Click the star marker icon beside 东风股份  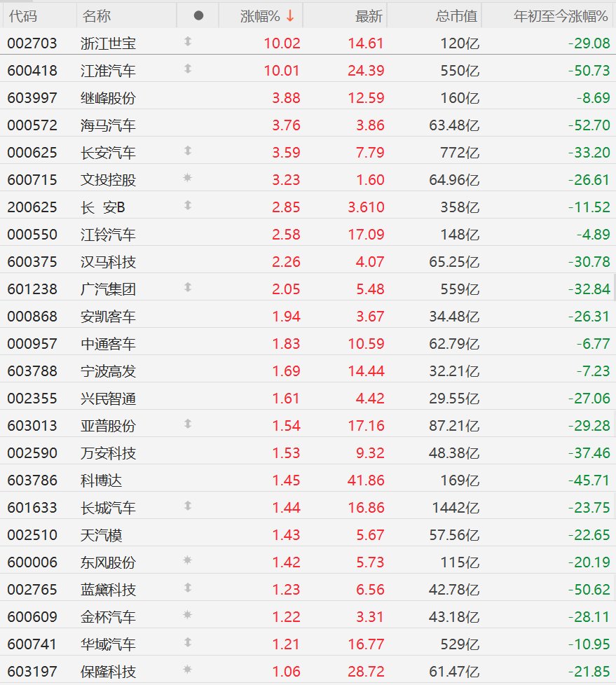point(188,560)
